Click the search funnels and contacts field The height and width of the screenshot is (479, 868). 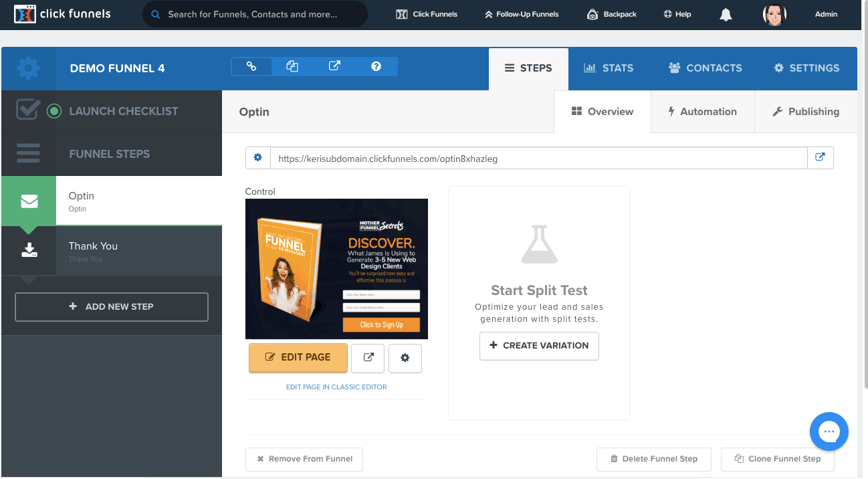pos(255,14)
